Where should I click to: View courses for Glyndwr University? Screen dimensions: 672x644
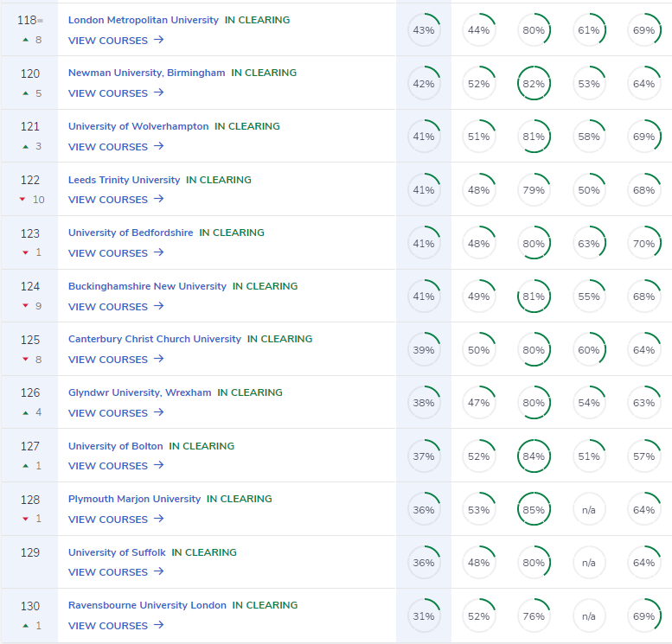point(116,412)
